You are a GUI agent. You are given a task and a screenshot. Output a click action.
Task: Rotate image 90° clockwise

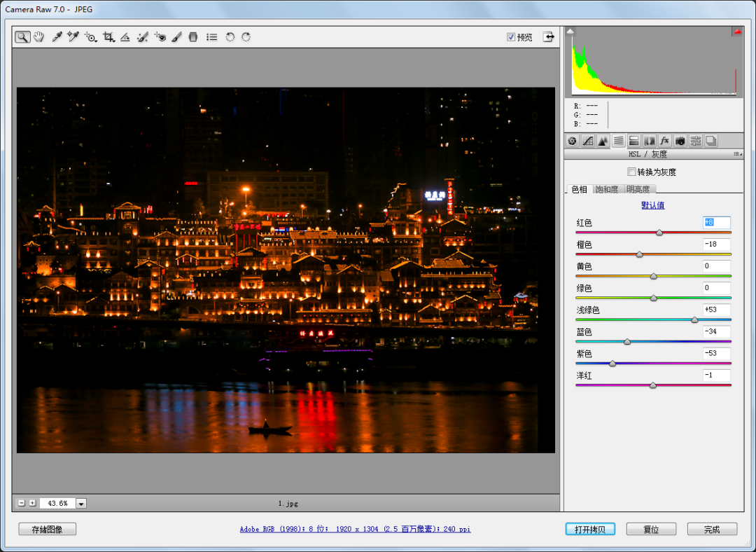pyautogui.click(x=246, y=37)
